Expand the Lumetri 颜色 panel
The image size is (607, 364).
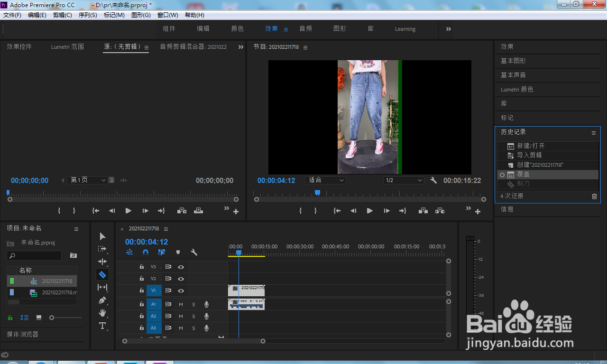tap(517, 90)
